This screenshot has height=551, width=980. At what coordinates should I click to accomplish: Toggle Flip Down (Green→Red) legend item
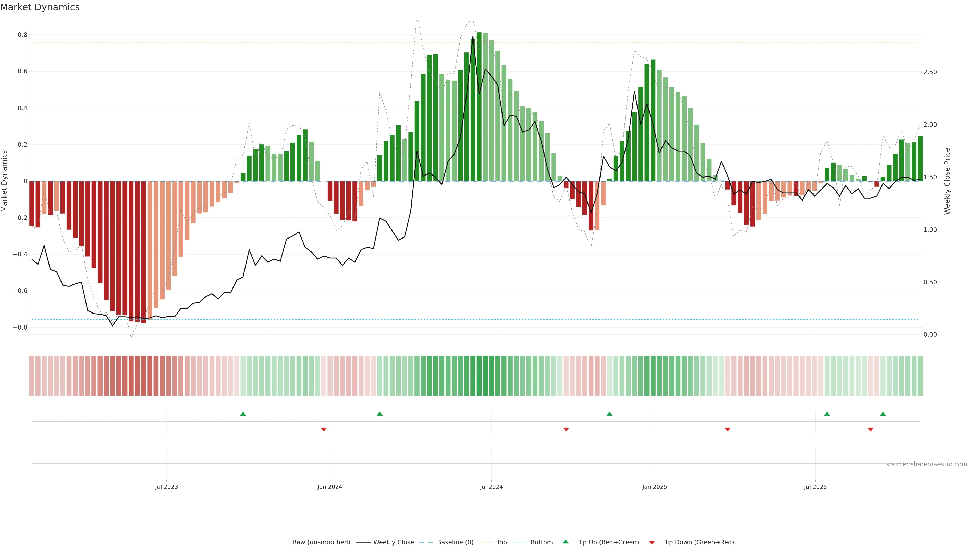click(698, 542)
